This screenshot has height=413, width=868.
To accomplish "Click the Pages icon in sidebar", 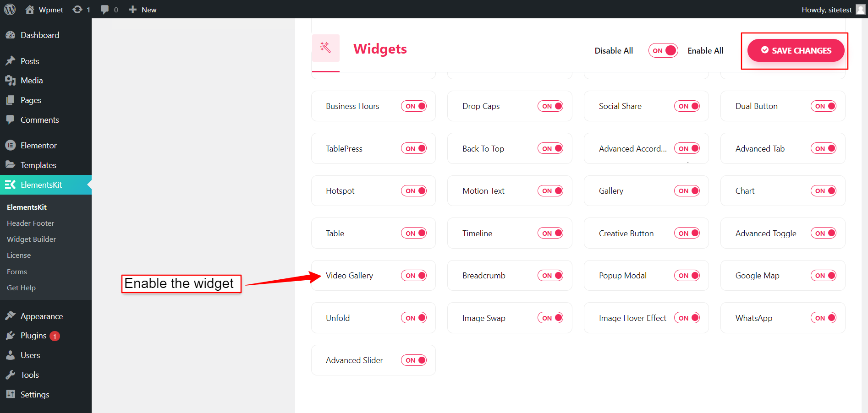I will (x=10, y=100).
